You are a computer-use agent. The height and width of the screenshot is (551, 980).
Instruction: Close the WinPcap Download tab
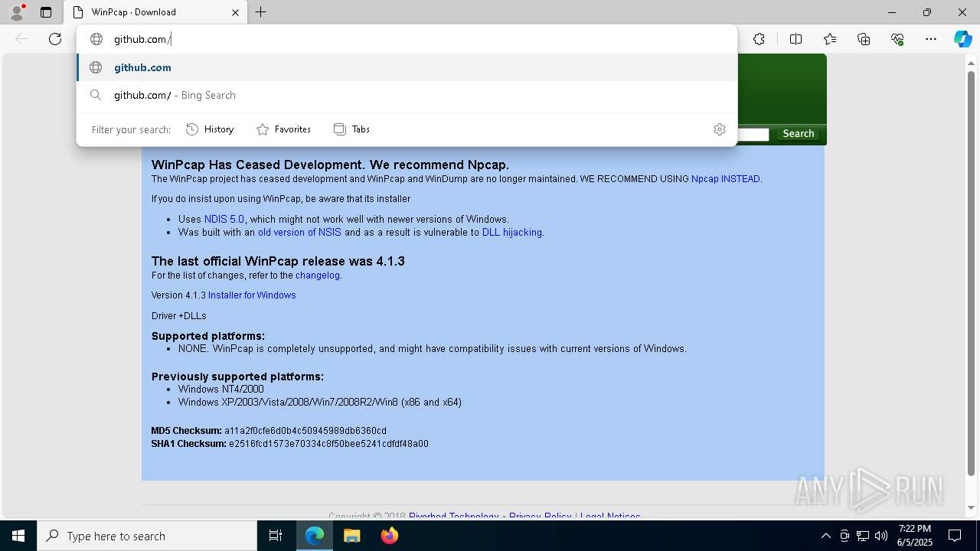click(x=235, y=12)
